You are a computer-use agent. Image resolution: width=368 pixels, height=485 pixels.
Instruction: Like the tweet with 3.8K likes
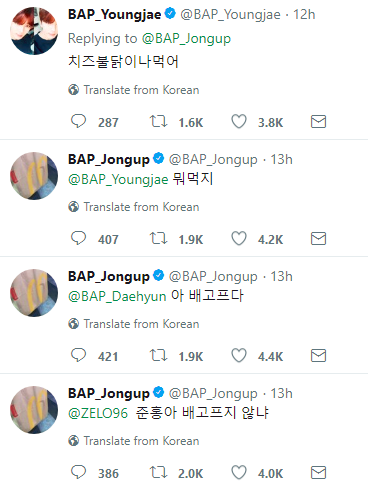click(239, 121)
